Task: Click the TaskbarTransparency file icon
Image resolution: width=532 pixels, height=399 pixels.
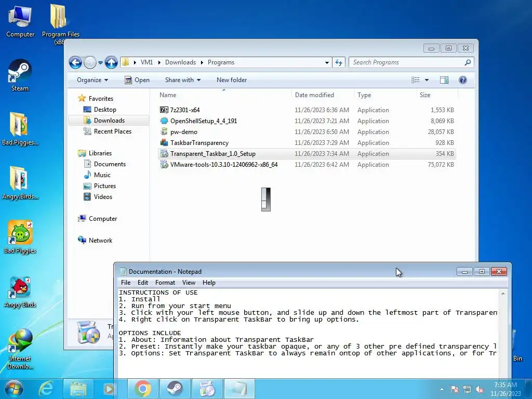Action: tap(164, 142)
